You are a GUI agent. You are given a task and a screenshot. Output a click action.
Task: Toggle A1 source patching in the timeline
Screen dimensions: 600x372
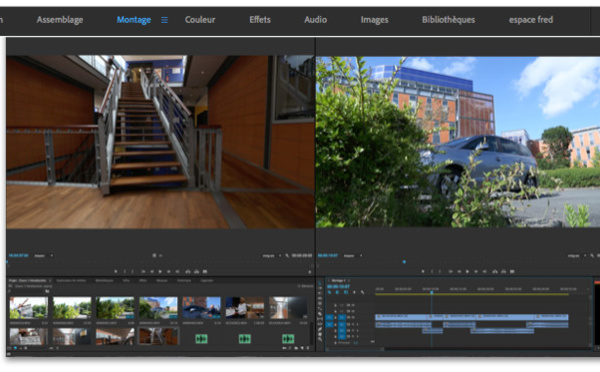click(x=329, y=324)
